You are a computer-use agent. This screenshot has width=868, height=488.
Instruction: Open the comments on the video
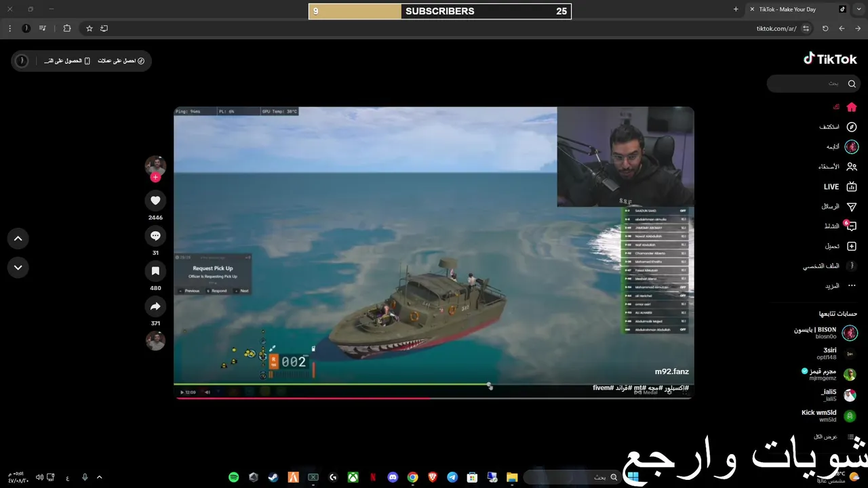pos(155,236)
